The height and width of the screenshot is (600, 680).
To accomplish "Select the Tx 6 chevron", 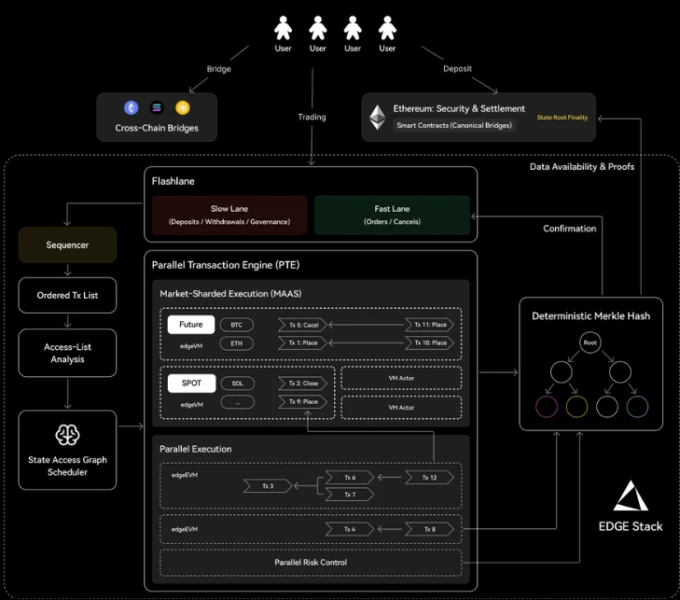I will [350, 477].
